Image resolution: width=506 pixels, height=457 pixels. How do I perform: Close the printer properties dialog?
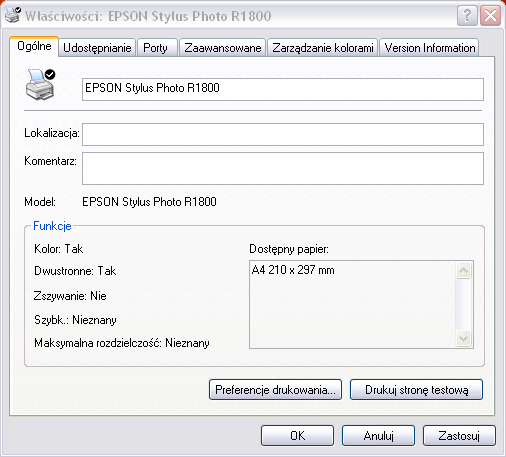[490, 15]
